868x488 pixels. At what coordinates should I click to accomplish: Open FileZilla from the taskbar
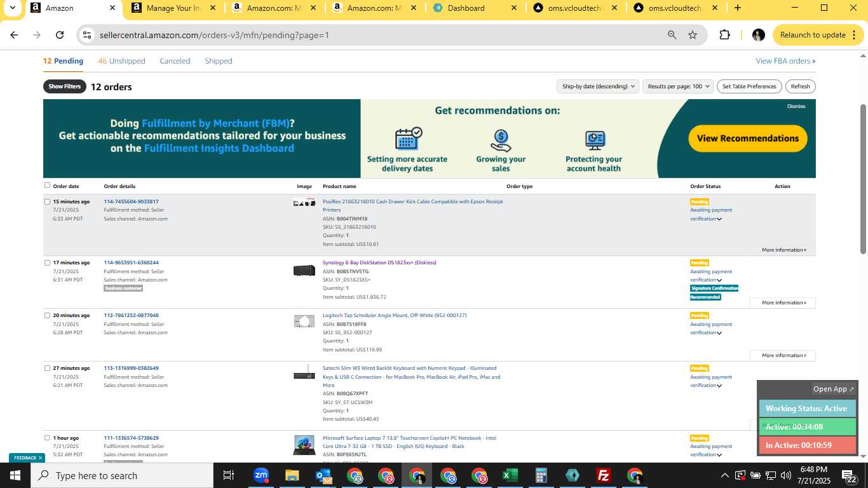(603, 475)
